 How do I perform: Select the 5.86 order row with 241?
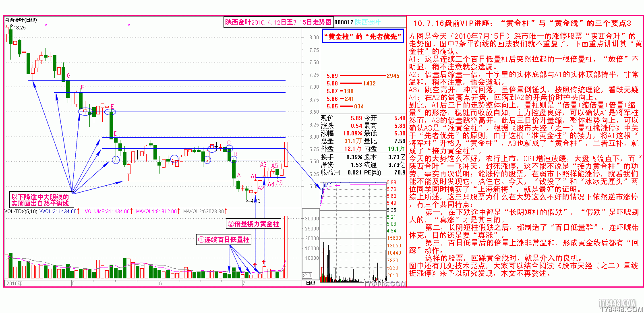(x=340, y=99)
